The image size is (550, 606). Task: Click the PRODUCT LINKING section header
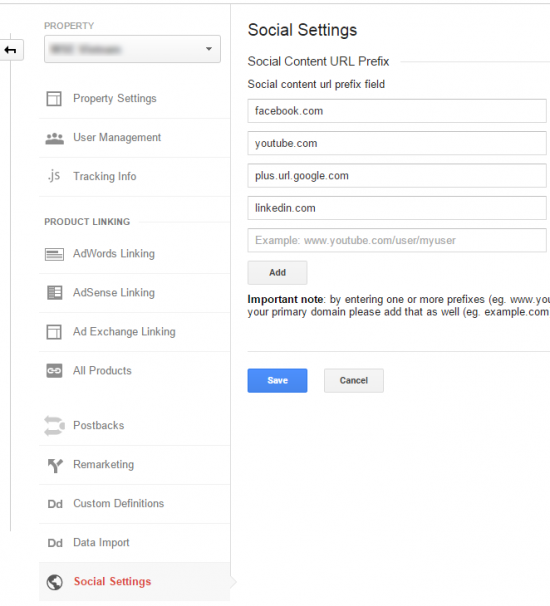(x=87, y=222)
